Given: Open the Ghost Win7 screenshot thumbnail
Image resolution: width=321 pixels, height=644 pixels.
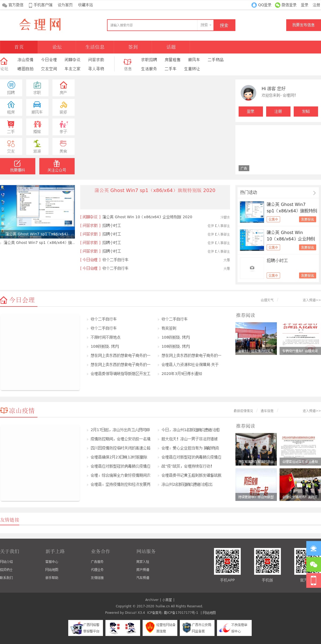Looking at the screenshot, I should click(37, 211).
